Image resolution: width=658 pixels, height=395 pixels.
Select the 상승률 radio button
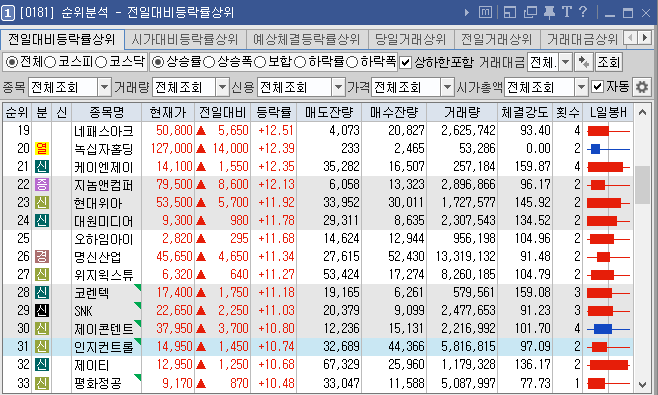pyautogui.click(x=158, y=63)
